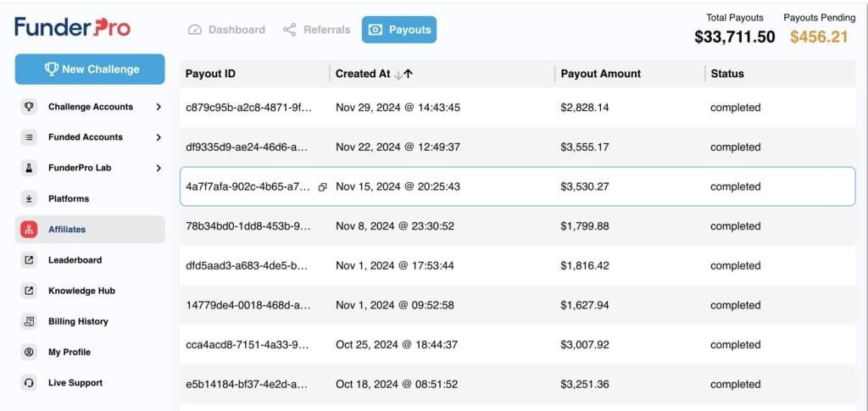Click payout amount $3,251.36
The height and width of the screenshot is (411, 868).
tap(585, 385)
